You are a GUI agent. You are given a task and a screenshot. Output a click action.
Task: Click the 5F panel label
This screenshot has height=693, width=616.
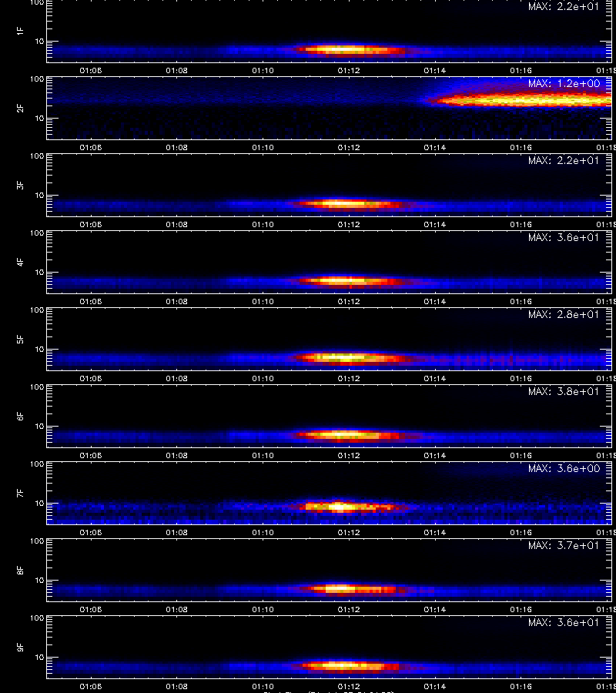pyautogui.click(x=20, y=340)
